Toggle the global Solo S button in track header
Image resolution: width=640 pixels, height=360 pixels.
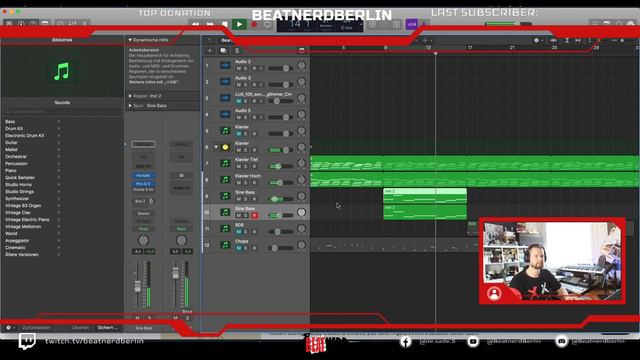click(x=237, y=51)
